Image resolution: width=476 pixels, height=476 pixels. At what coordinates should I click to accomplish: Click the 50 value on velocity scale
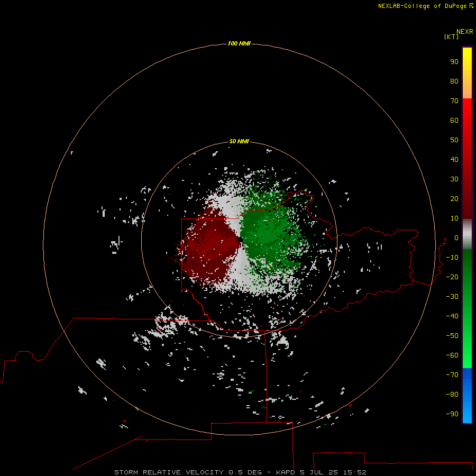(x=454, y=140)
